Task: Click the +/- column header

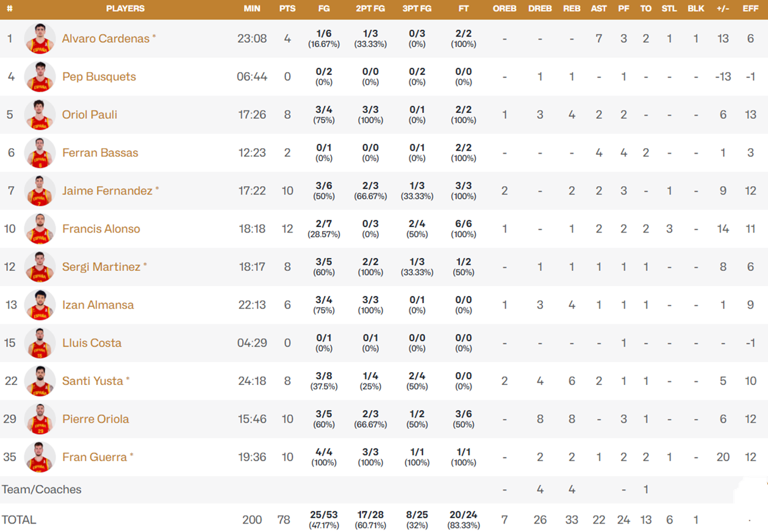Action: 723,9
